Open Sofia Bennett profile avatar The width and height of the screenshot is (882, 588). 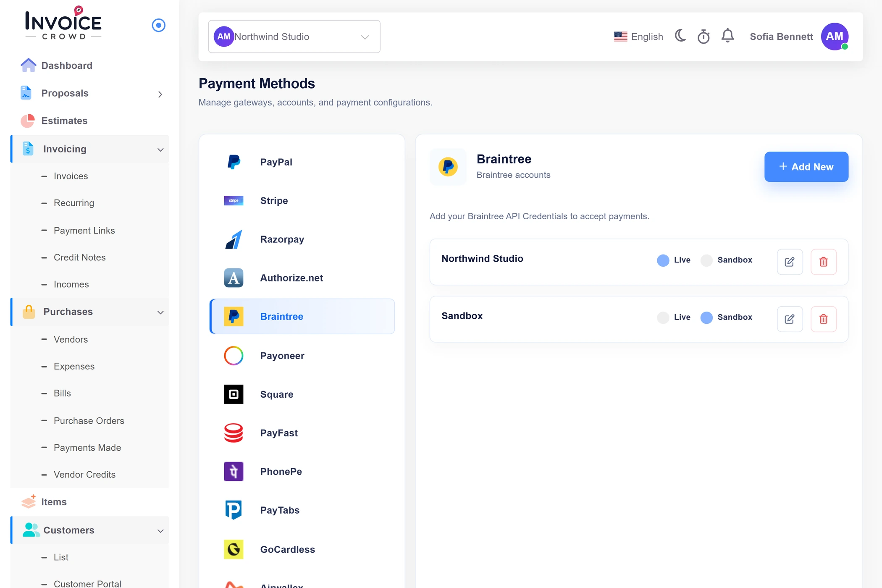[x=835, y=37]
